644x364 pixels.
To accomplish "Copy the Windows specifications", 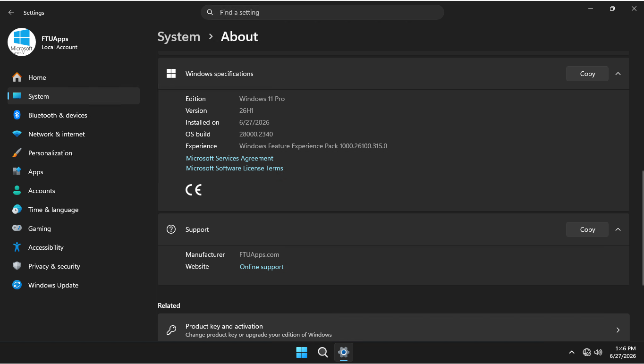I will [587, 74].
